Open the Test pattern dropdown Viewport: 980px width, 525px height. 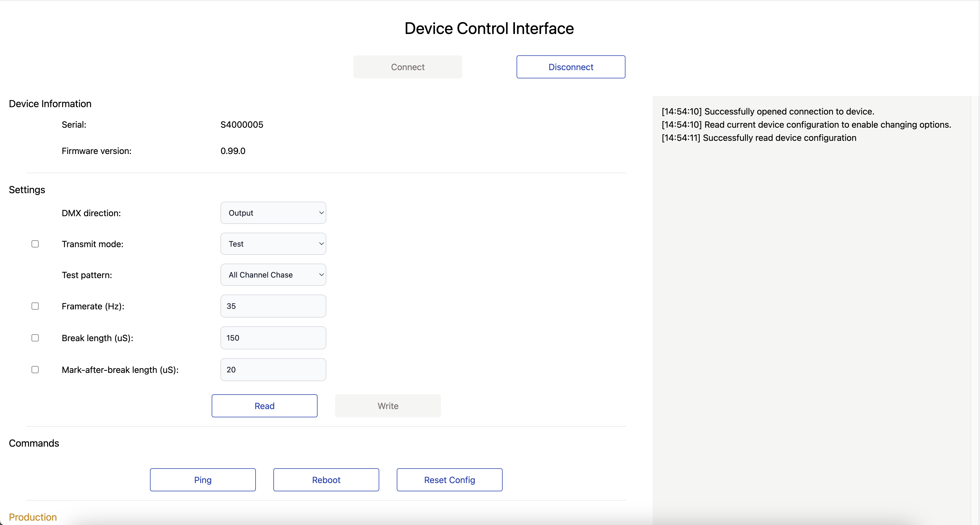point(273,275)
